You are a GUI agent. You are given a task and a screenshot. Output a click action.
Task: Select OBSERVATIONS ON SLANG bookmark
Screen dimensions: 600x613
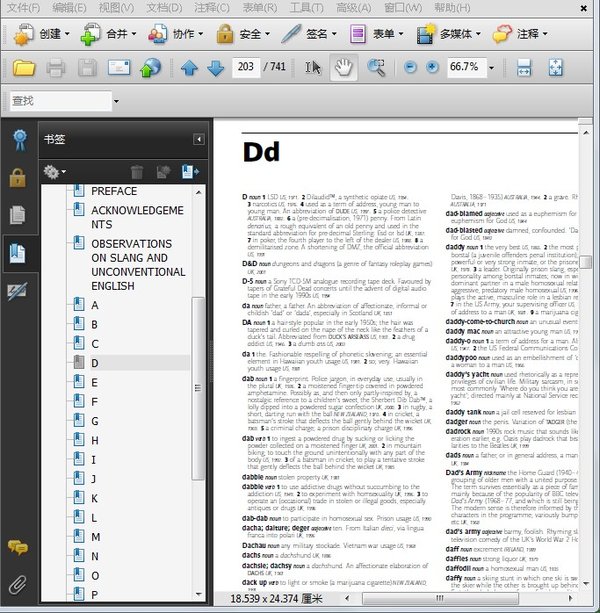138,265
